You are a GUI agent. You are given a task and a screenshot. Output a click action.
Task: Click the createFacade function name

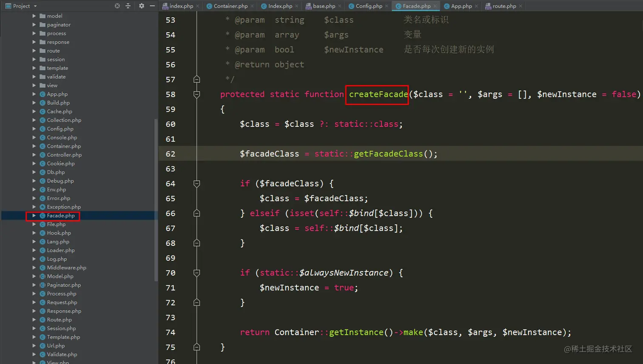pyautogui.click(x=378, y=94)
